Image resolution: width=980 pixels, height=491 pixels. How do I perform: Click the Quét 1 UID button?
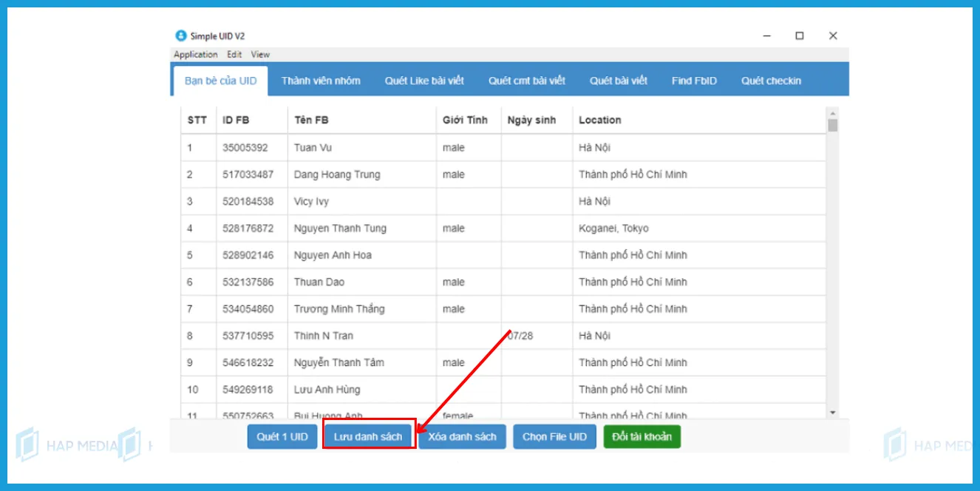(282, 436)
